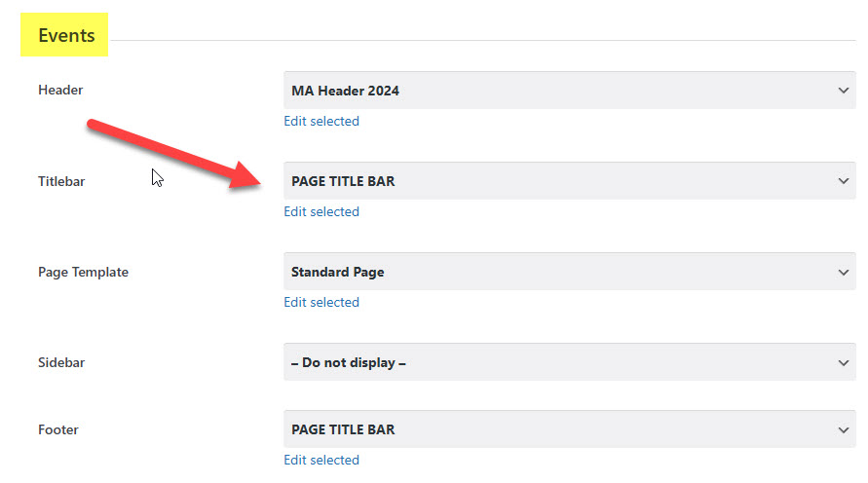
Task: Follow Edit selected link under Page Template
Action: click(x=321, y=303)
